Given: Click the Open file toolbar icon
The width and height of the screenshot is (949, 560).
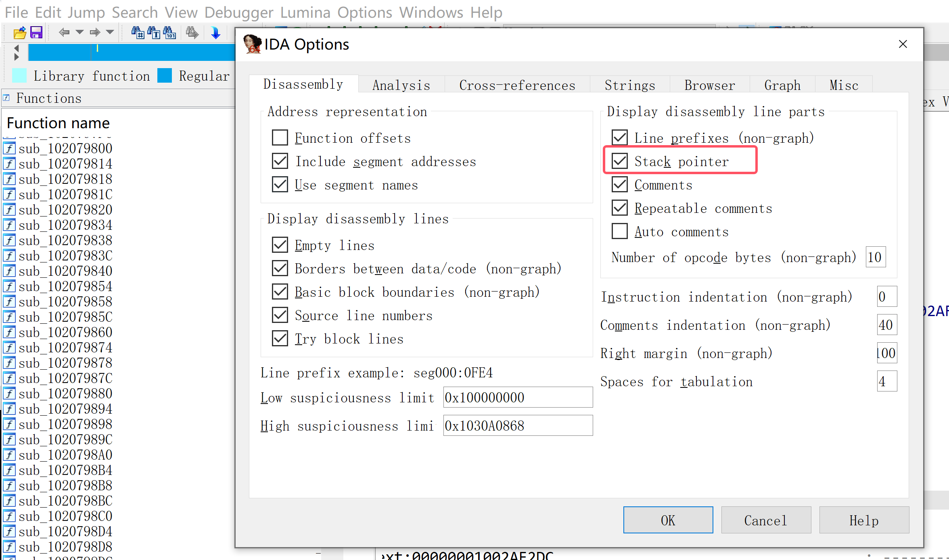Looking at the screenshot, I should 19,32.
